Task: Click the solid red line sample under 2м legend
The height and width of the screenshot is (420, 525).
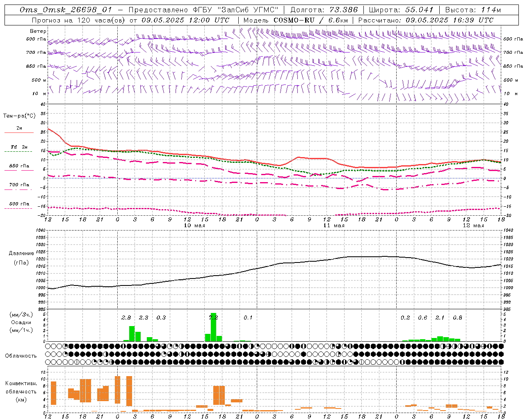Action: [x=19, y=132]
